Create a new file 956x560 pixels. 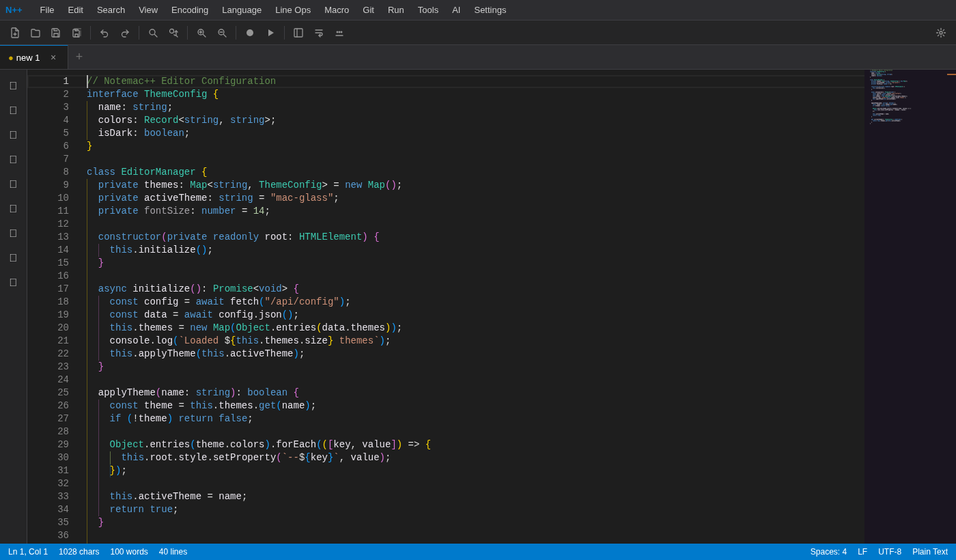15,32
